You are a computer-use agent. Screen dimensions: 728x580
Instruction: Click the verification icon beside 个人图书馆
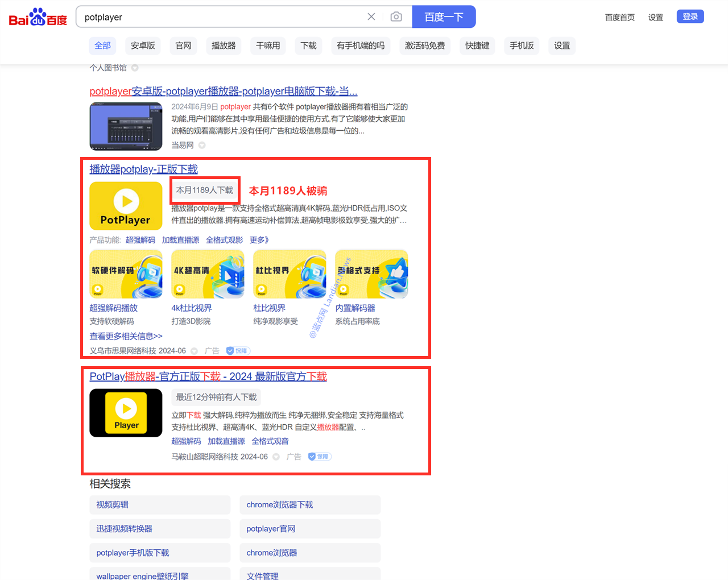point(135,68)
